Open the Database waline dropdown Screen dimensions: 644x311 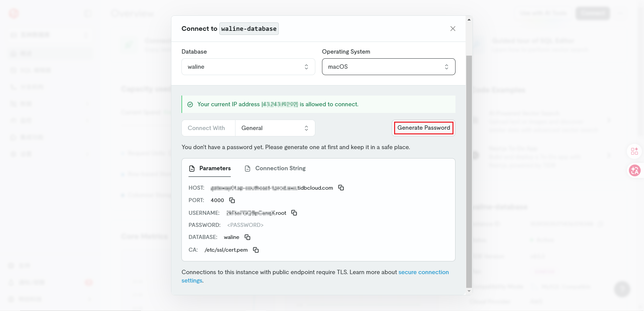[248, 67]
